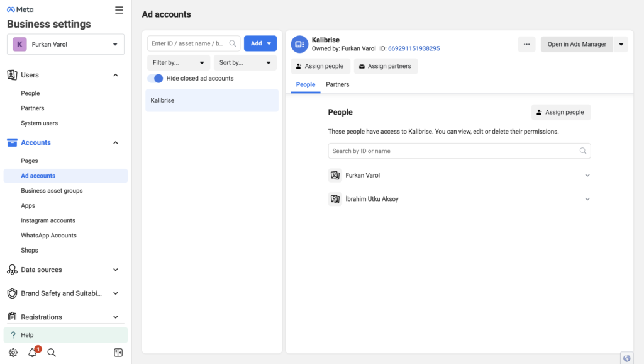Click the Search by ID or name field
Image resolution: width=644 pixels, height=364 pixels.
454,151
